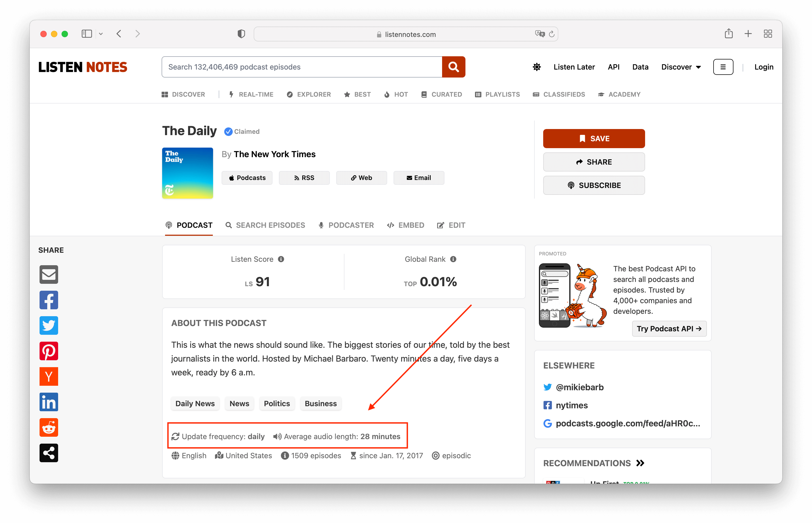The height and width of the screenshot is (523, 812).
Task: Expand Recommendations double-chevron
Action: tap(640, 463)
